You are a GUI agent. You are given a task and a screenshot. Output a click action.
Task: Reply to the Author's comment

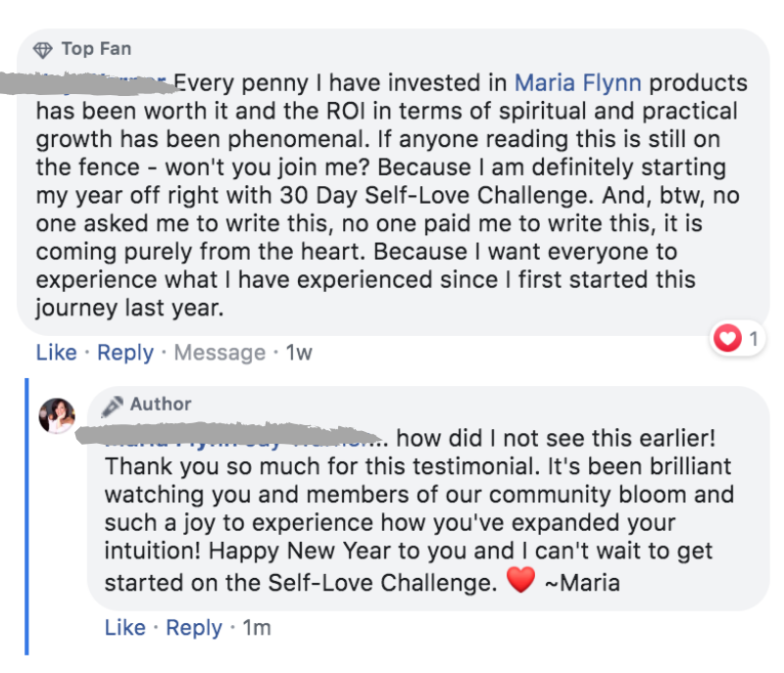click(x=194, y=627)
